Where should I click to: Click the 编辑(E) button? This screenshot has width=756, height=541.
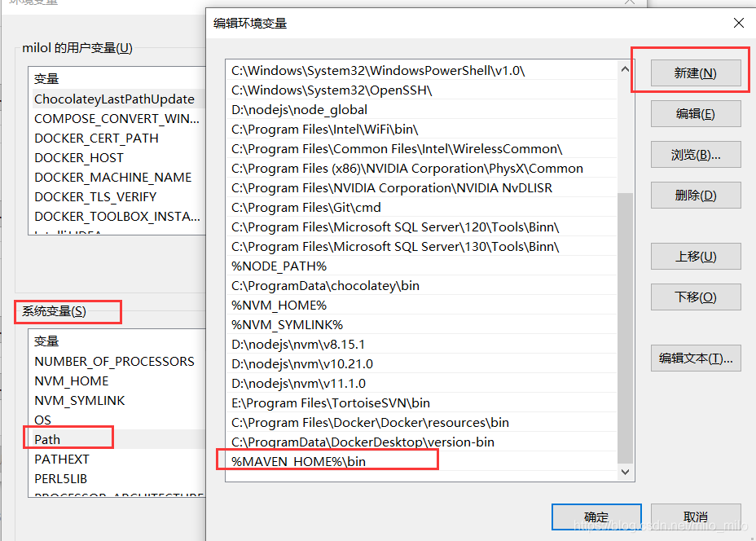click(x=695, y=114)
